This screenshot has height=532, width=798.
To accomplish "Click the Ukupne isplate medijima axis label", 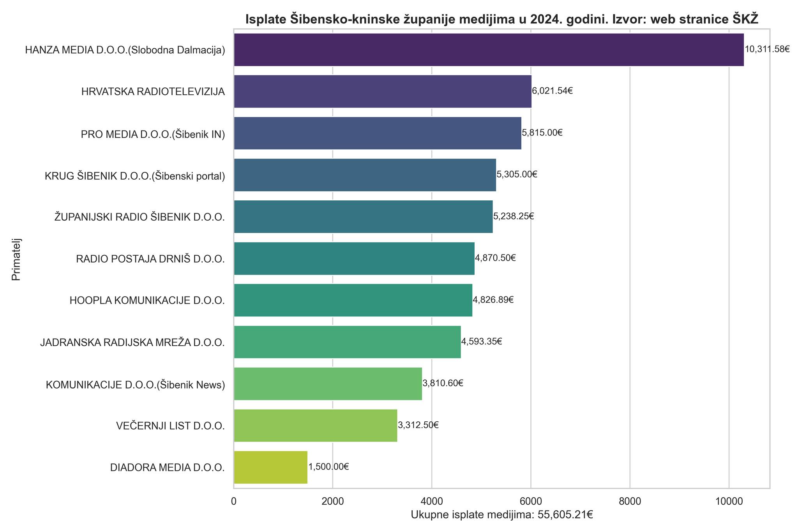I will (502, 515).
